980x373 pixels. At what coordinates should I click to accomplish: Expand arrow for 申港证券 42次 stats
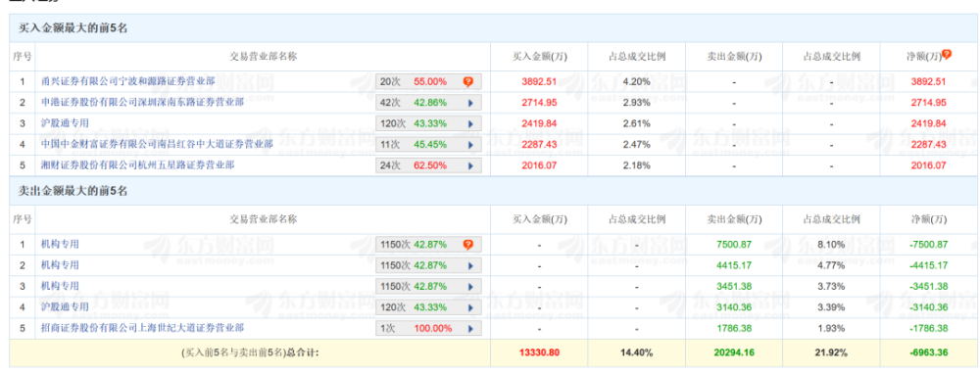pyautogui.click(x=470, y=103)
